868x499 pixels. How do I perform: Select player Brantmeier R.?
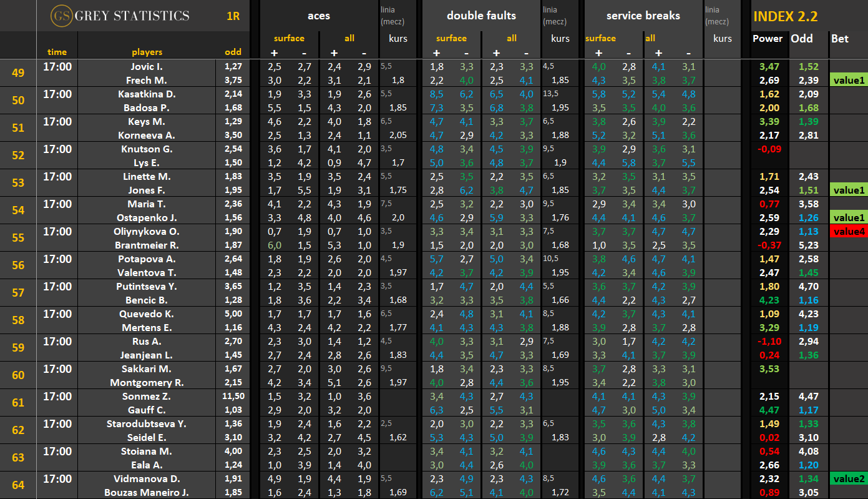coord(147,245)
